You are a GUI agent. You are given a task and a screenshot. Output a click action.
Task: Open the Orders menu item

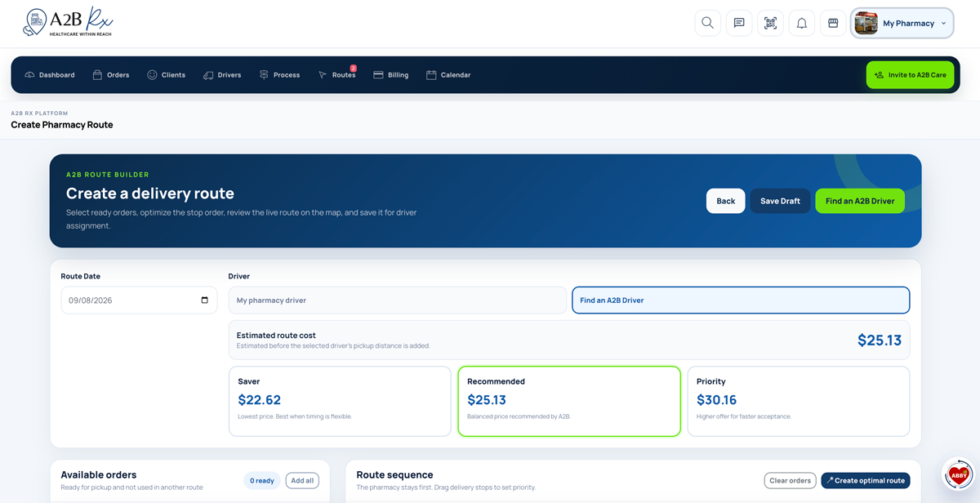111,75
